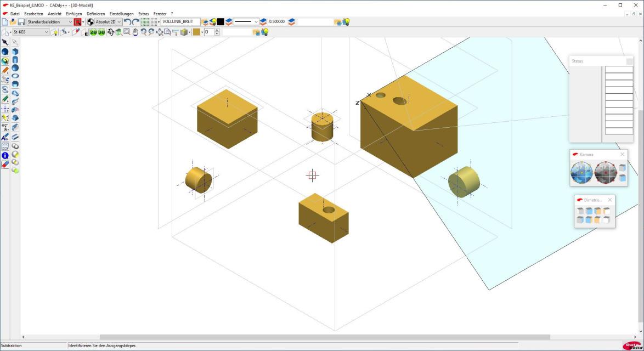Select the pan hand tool
The image size is (644, 351).
point(135,32)
